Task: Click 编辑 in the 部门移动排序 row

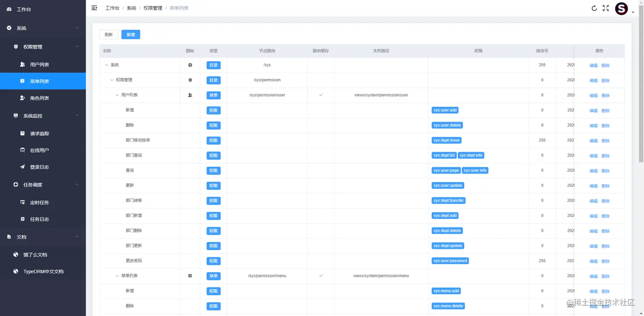Action: pos(593,141)
